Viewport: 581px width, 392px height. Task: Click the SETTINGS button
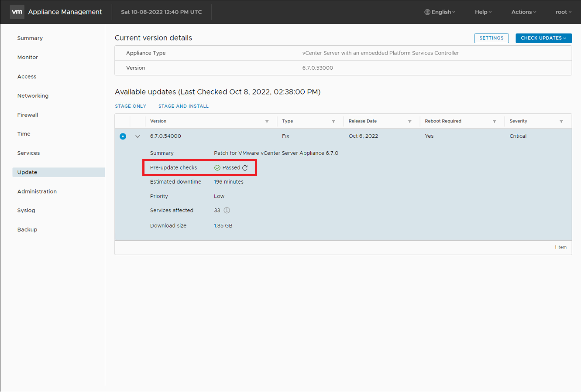coord(492,38)
